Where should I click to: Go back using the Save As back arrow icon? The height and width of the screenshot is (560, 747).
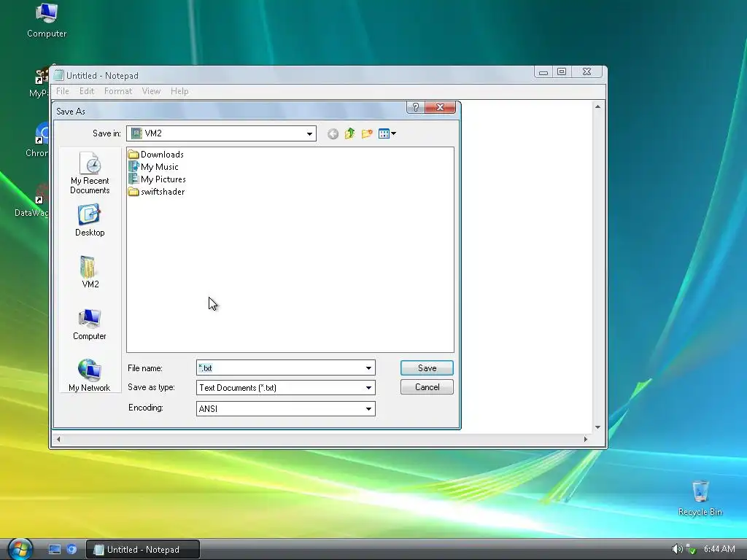(x=333, y=134)
